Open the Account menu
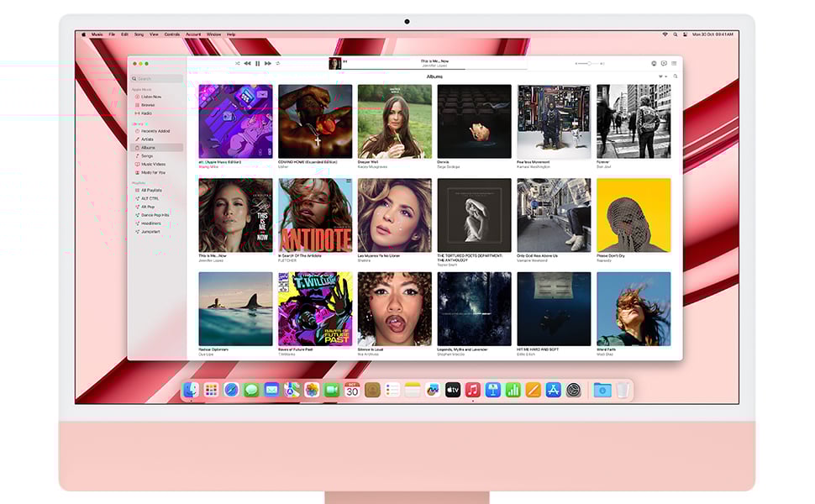The image size is (815, 504). [x=193, y=34]
